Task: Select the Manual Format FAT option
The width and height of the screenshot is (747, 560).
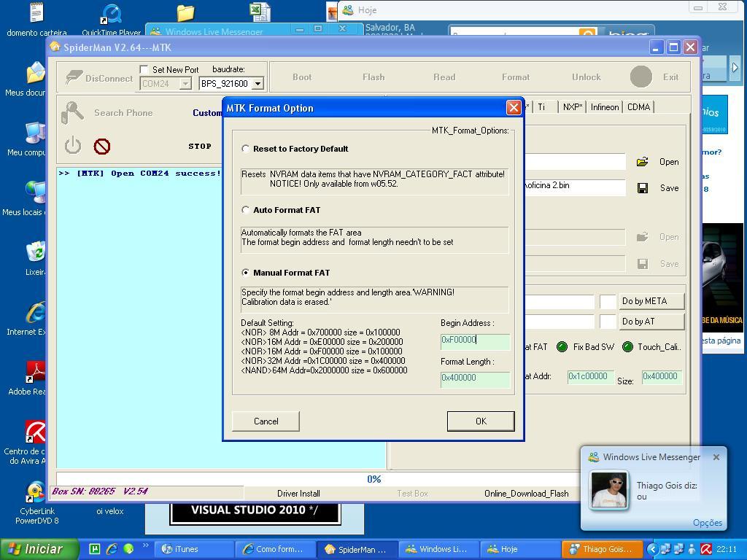Action: pyautogui.click(x=246, y=273)
